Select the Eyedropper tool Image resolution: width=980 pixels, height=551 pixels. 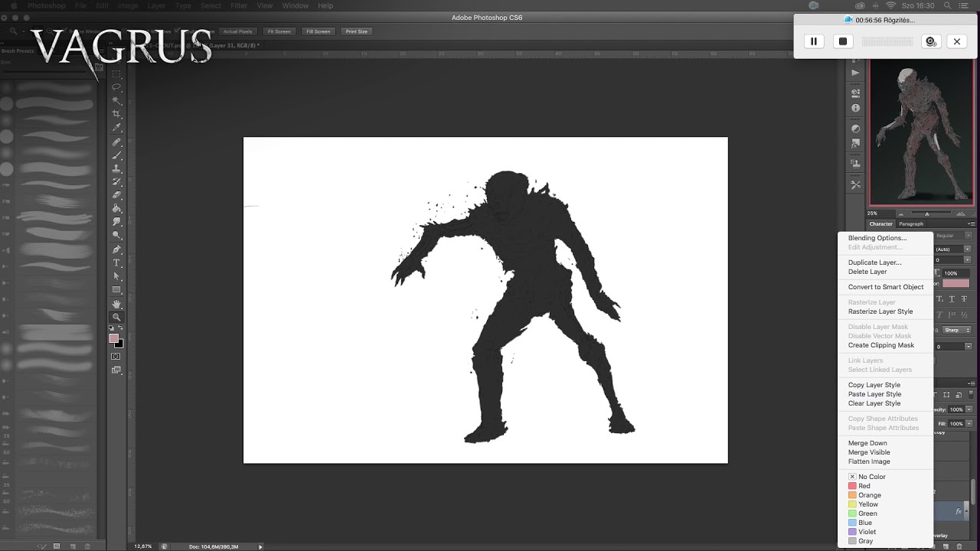117,128
